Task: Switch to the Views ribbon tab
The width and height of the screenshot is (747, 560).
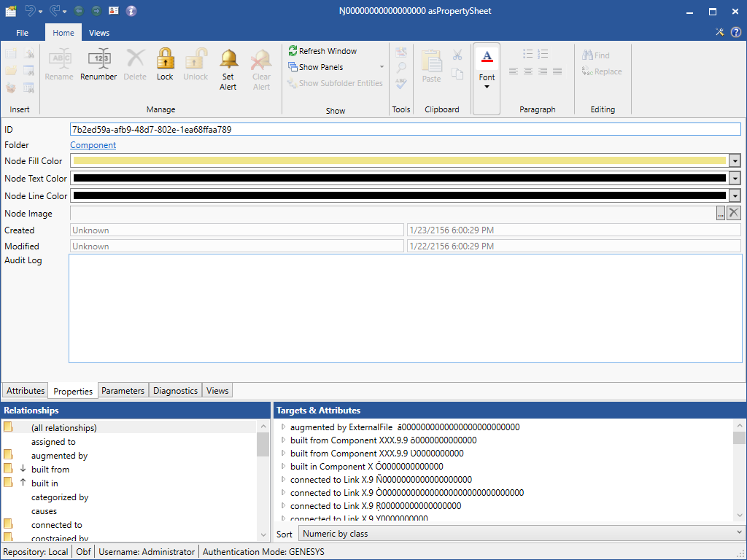Action: pyautogui.click(x=99, y=33)
